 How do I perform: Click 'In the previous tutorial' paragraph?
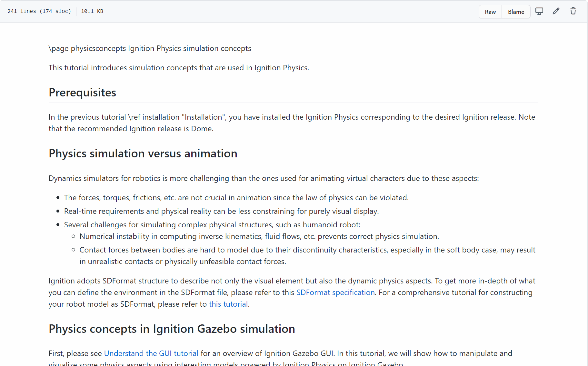tap(292, 123)
